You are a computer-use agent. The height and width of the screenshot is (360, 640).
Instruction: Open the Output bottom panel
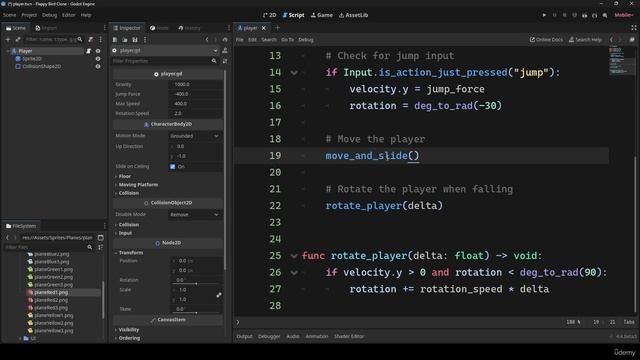pyautogui.click(x=244, y=336)
